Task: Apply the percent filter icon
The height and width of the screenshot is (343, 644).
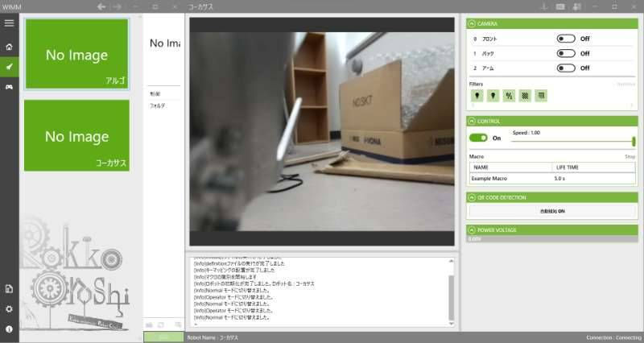Action: click(509, 96)
